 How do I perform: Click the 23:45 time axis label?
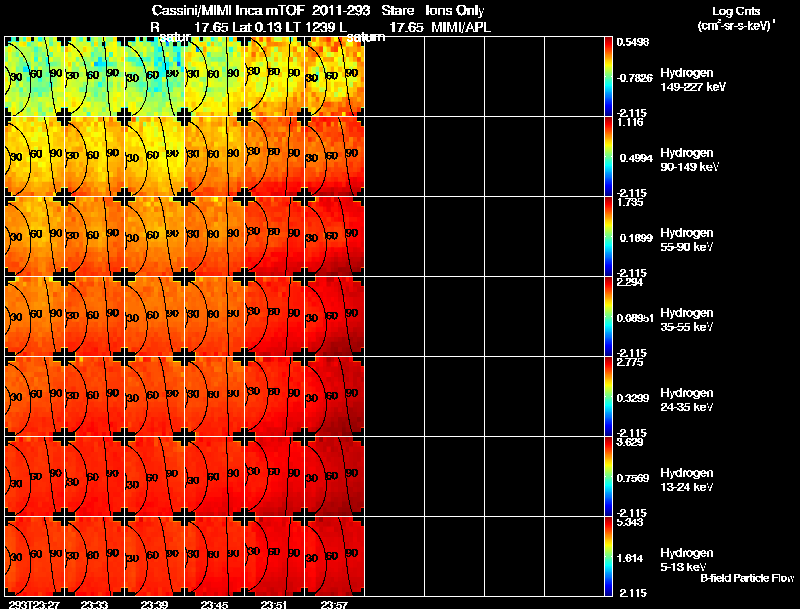[214, 604]
